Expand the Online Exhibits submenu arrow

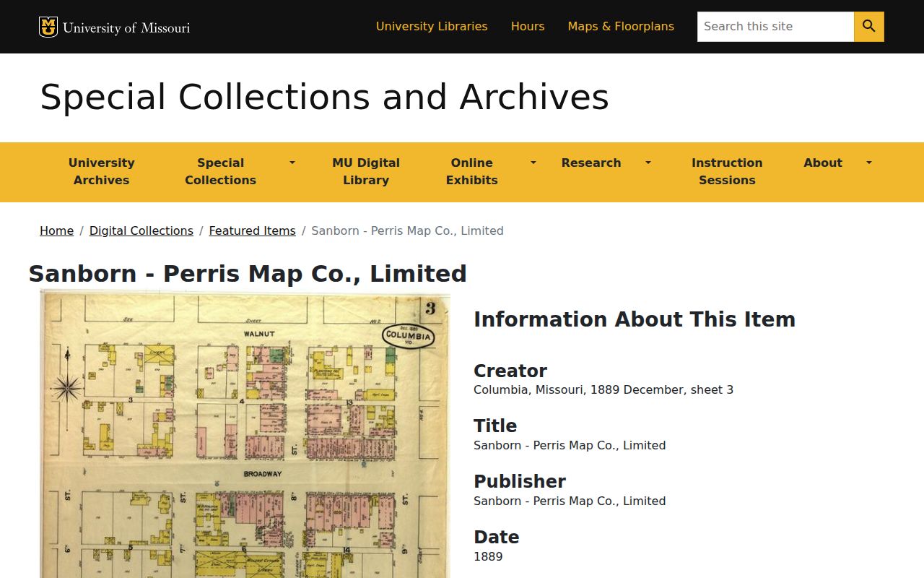pos(533,163)
